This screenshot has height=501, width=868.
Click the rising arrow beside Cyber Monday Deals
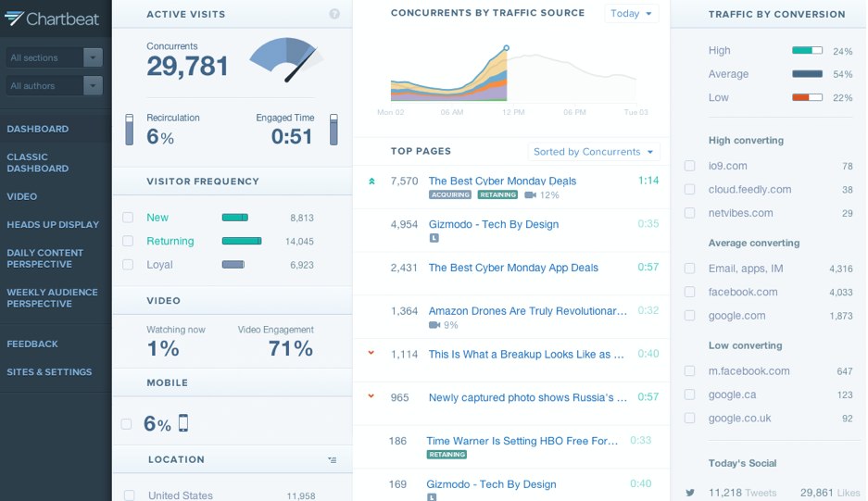[x=372, y=181]
